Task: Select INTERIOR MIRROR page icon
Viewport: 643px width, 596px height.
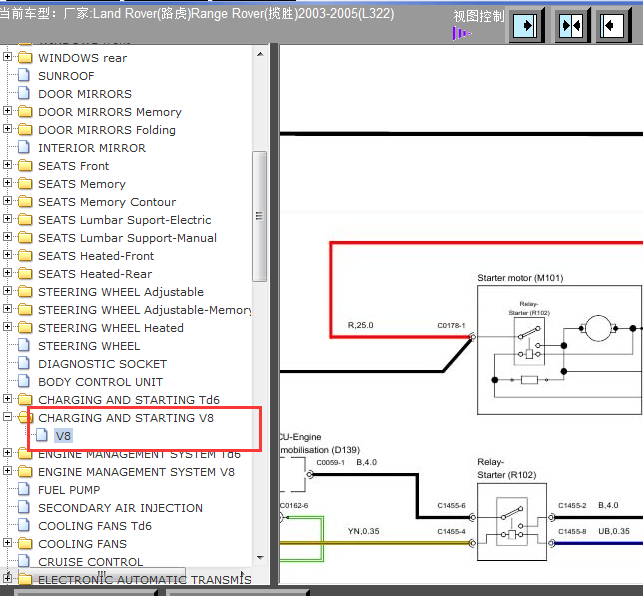Action: 24,147
